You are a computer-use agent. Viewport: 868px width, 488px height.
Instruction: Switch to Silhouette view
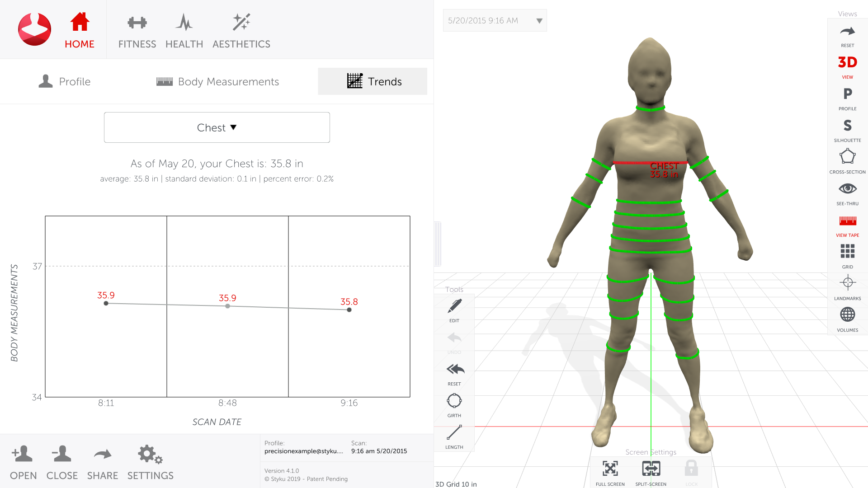(847, 126)
